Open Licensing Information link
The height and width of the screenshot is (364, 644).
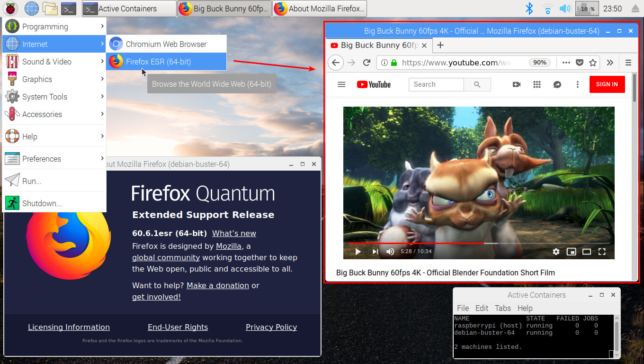click(x=69, y=327)
